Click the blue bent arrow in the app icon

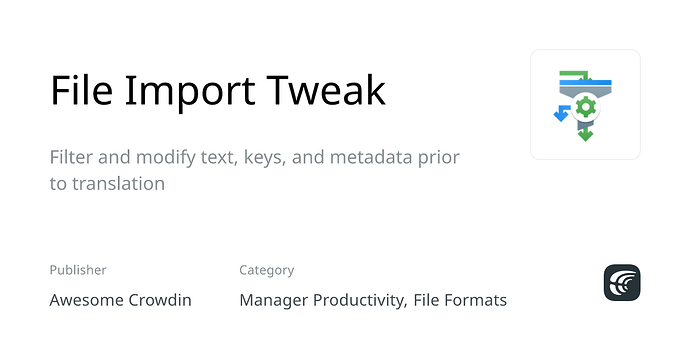click(562, 113)
